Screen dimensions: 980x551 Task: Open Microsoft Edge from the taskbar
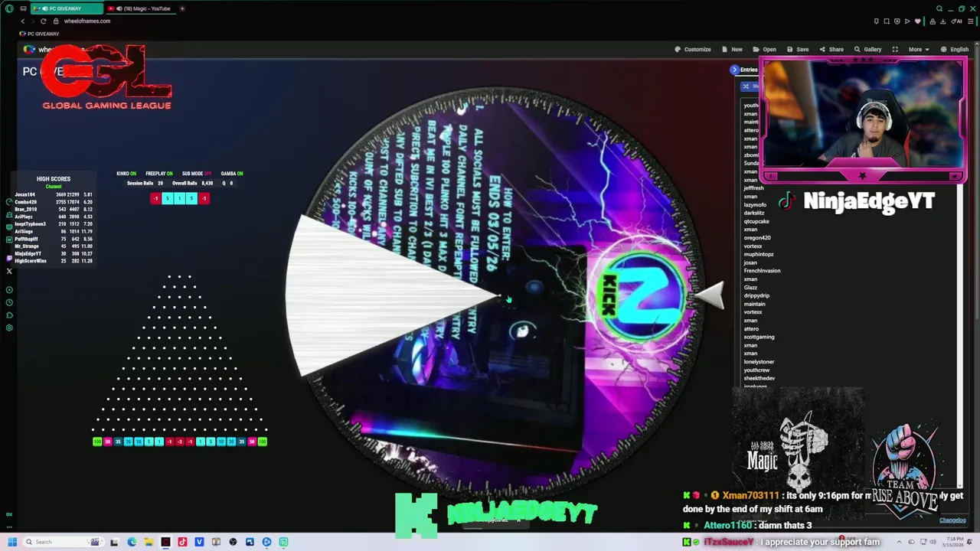(132, 542)
